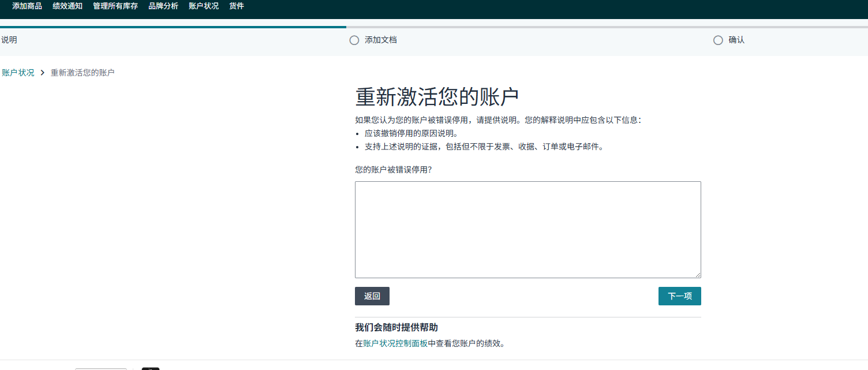Viewport: 868px width, 370px height.
Task: Select the 说明 step label
Action: coord(9,40)
